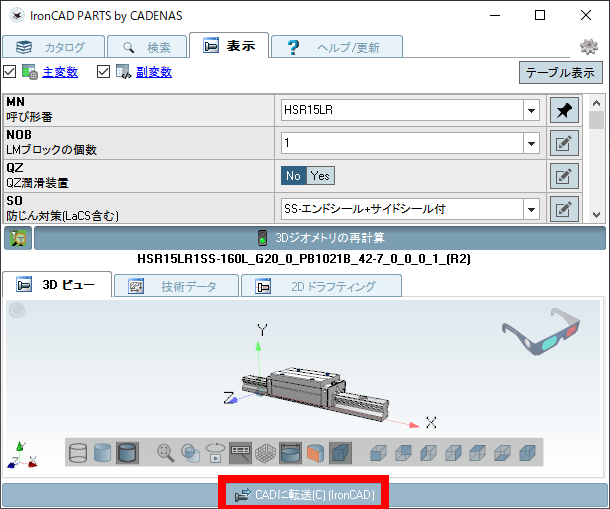Select the 3D ビュー tab

tap(57, 285)
